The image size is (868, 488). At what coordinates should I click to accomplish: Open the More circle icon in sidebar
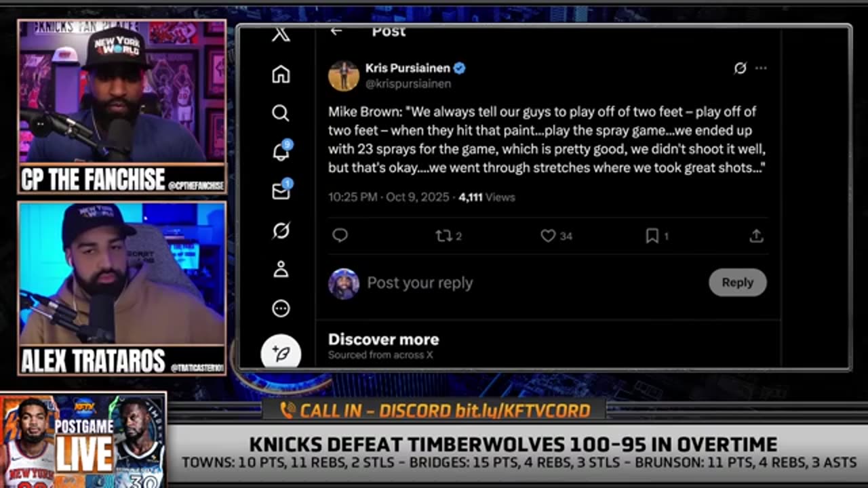tap(281, 309)
